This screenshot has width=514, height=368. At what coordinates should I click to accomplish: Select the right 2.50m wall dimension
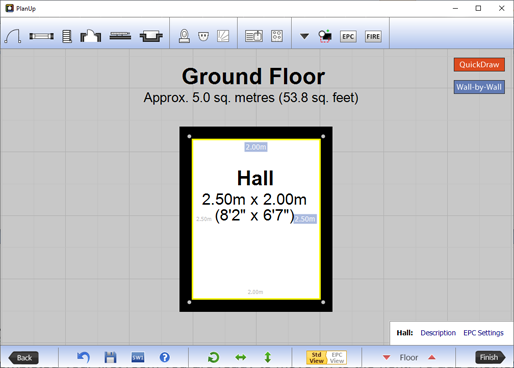305,219
